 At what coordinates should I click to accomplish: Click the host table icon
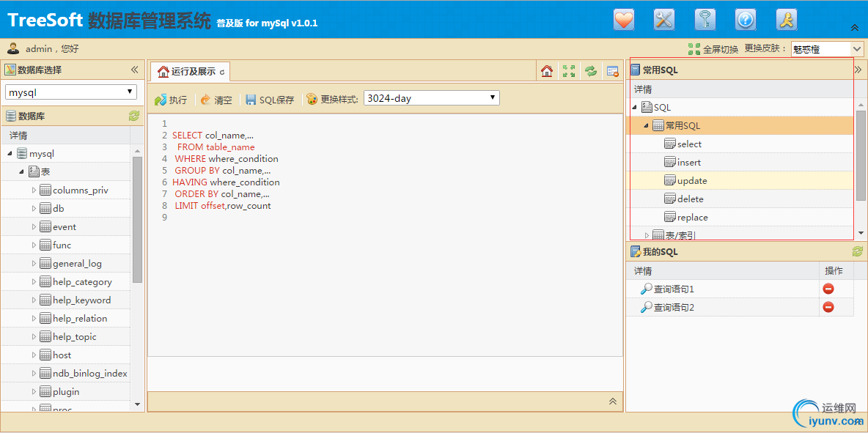click(x=45, y=355)
